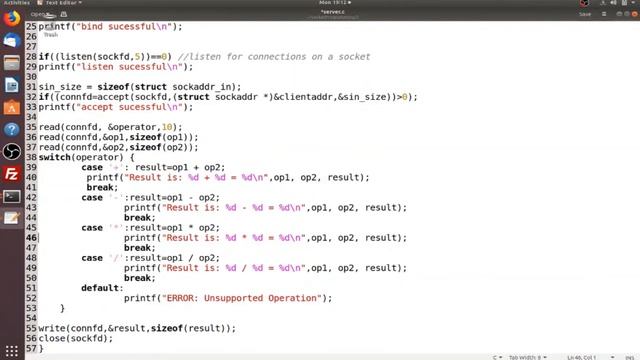640x360 pixels.
Task: Click the Save button
Action: [585, 14]
